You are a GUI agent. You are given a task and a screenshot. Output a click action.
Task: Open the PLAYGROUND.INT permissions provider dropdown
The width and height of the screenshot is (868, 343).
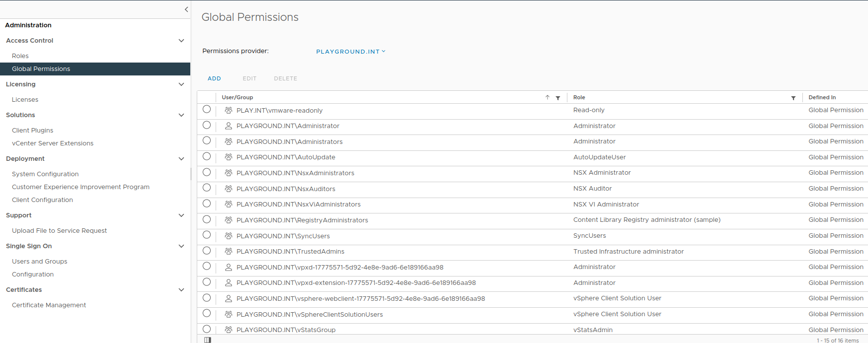[x=351, y=52]
